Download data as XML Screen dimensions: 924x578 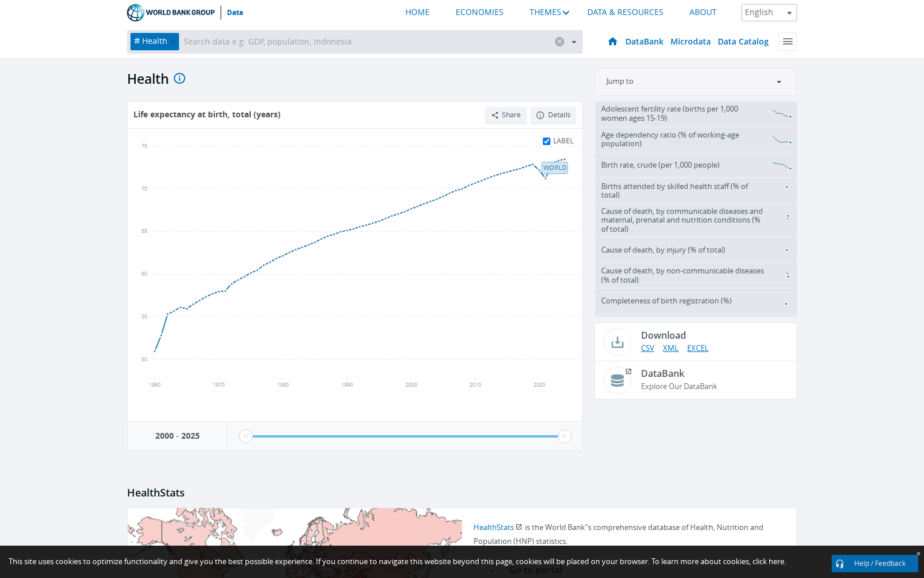pos(670,348)
